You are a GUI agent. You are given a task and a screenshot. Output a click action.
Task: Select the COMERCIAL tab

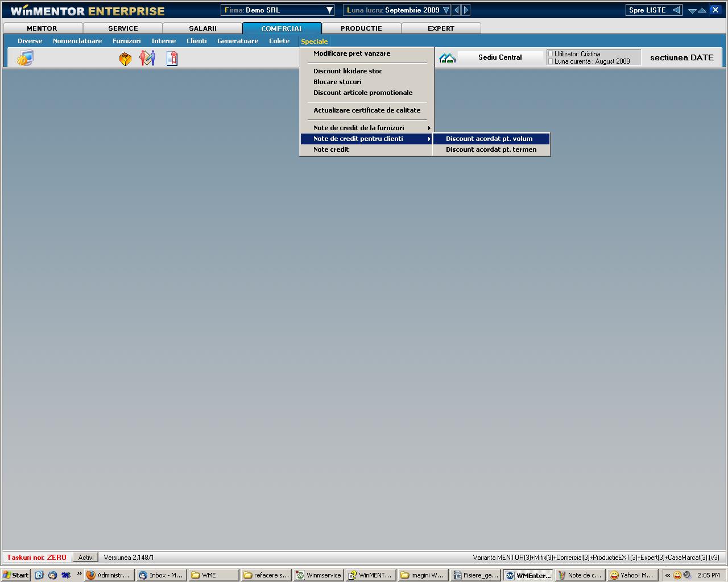[x=282, y=28]
